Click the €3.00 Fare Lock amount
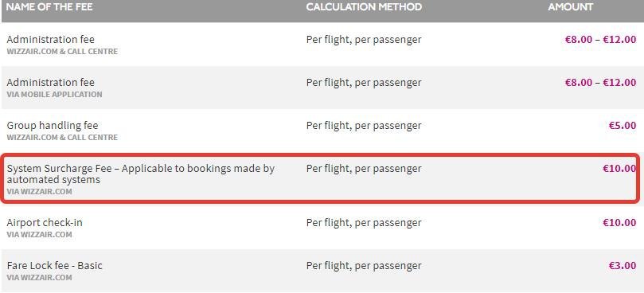Viewport: 644px width, 293px height. tap(623, 265)
